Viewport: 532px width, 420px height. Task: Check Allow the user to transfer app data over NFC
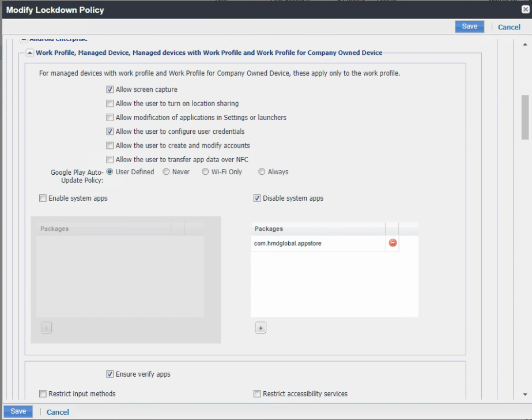click(110, 159)
